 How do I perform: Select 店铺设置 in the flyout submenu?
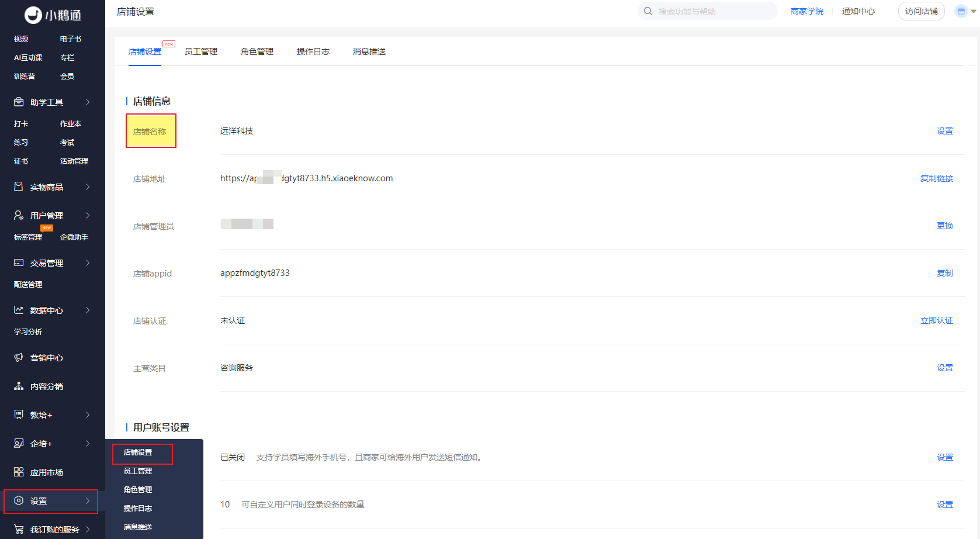click(138, 452)
